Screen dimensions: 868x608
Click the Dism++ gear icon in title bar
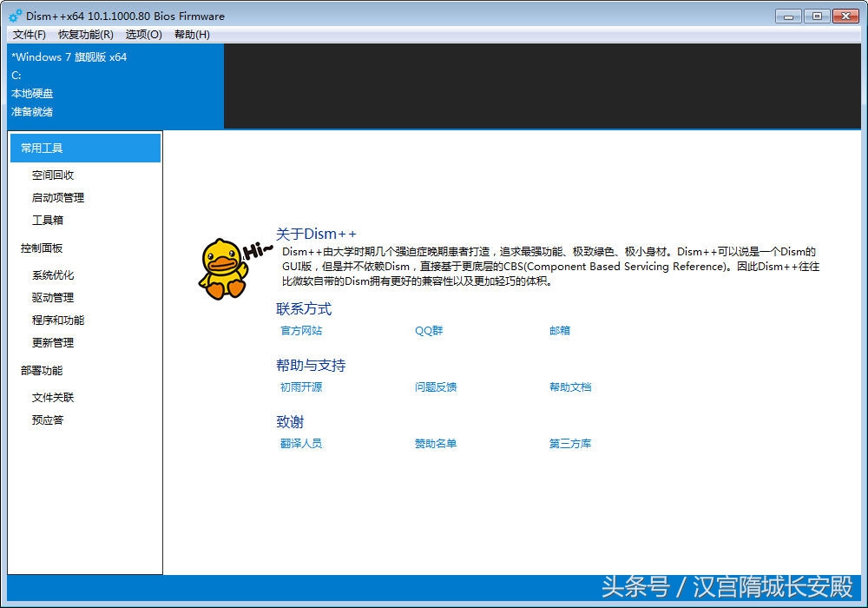(x=16, y=17)
